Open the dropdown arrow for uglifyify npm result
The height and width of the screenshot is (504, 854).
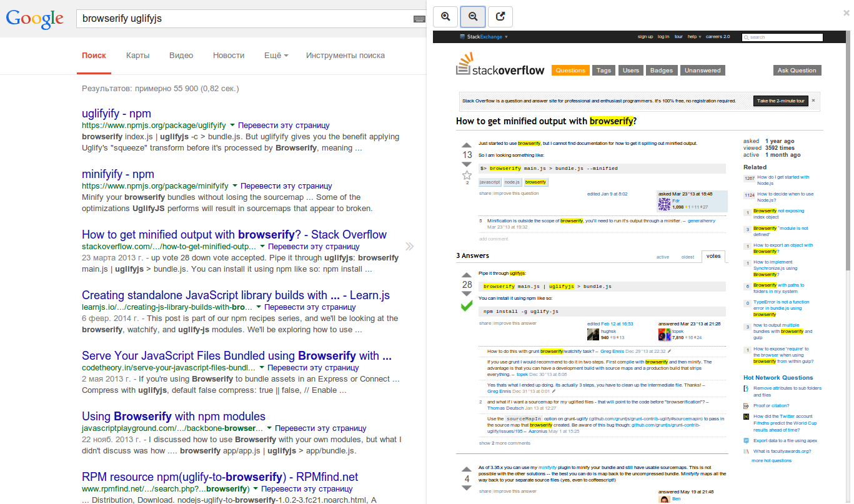(232, 125)
